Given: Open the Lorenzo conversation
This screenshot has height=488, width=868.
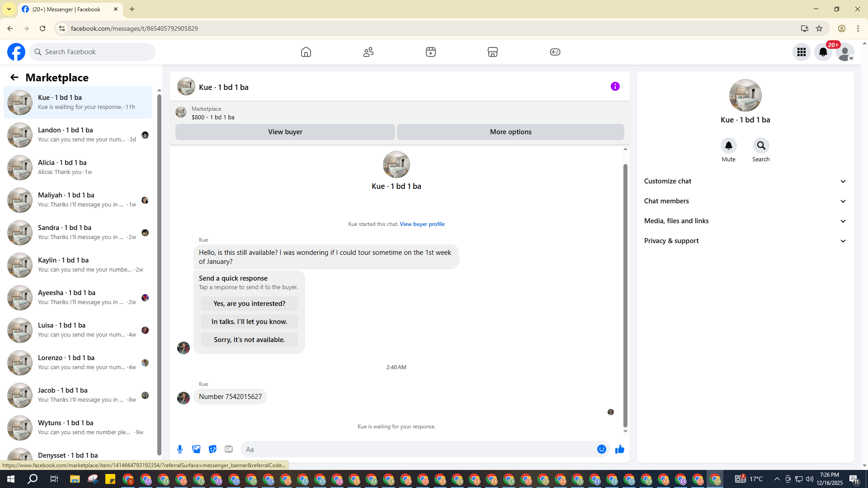Looking at the screenshot, I should tap(78, 363).
